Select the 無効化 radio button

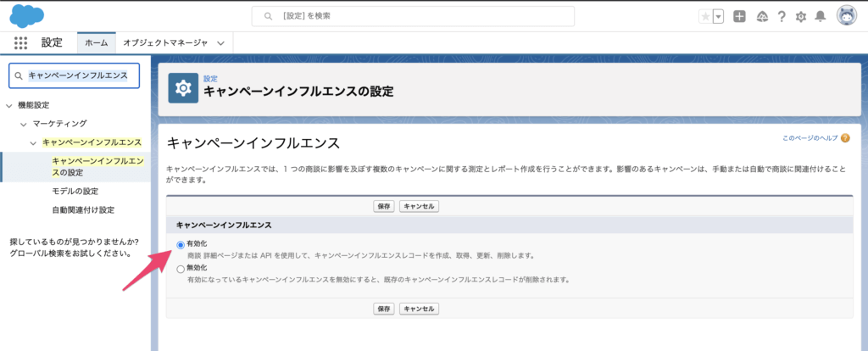tap(180, 269)
